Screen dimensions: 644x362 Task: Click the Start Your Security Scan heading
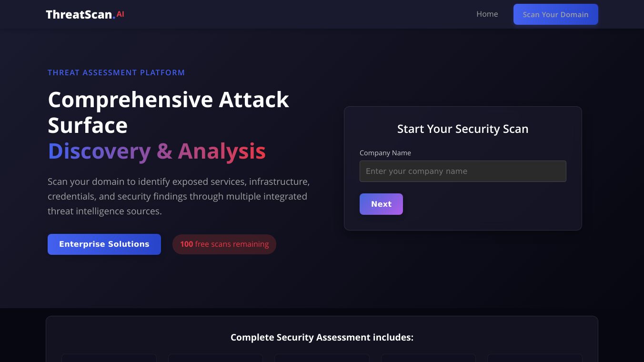pyautogui.click(x=463, y=129)
